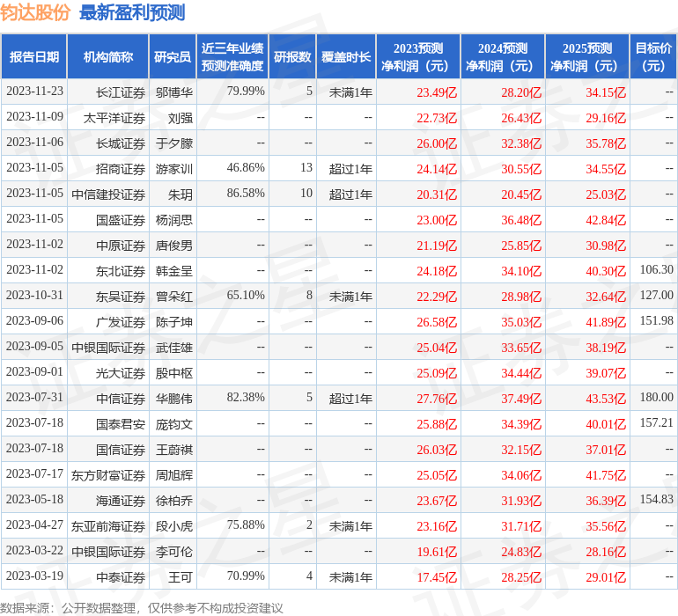Screen dimensions: 678x616
Task: Click the target price 154.83
Action: click(x=656, y=499)
